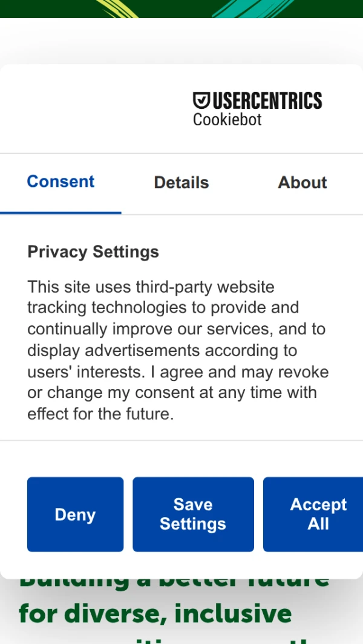Image resolution: width=363 pixels, height=644 pixels.
Task: Switch to the Details tab
Action: [181, 183]
